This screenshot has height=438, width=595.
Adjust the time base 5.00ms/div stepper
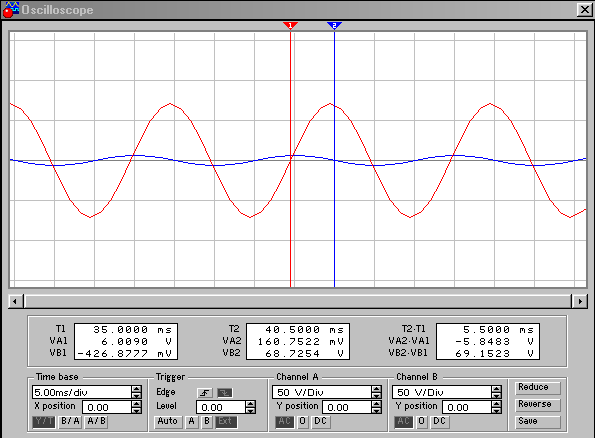pos(137,392)
